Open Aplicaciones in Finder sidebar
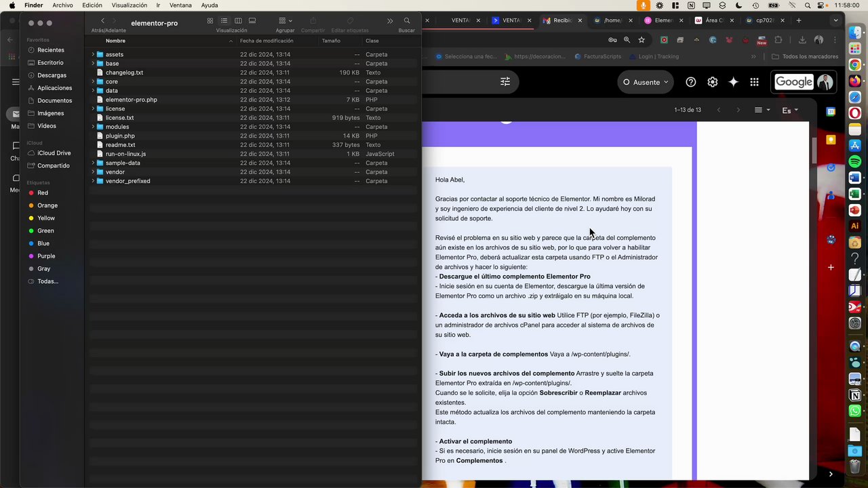868x488 pixels. 54,88
